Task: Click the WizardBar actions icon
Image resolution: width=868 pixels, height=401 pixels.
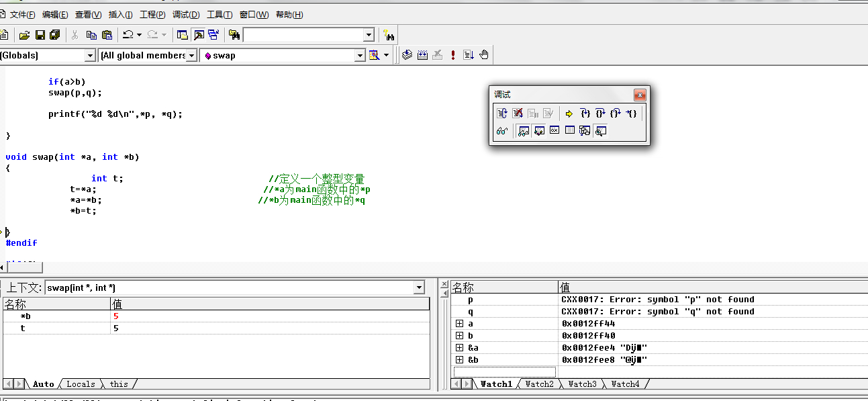Action: coord(375,55)
